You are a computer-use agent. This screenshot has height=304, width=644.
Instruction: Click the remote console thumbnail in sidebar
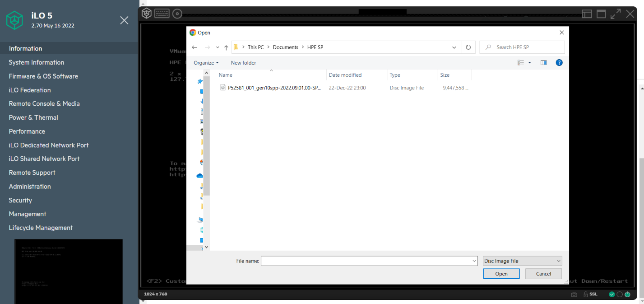[x=69, y=271]
